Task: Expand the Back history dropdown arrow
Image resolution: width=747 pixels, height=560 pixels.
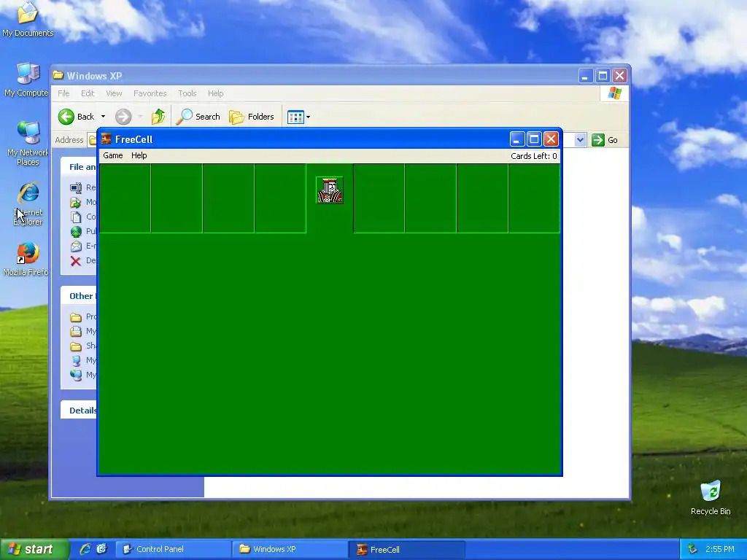Action: tap(103, 117)
